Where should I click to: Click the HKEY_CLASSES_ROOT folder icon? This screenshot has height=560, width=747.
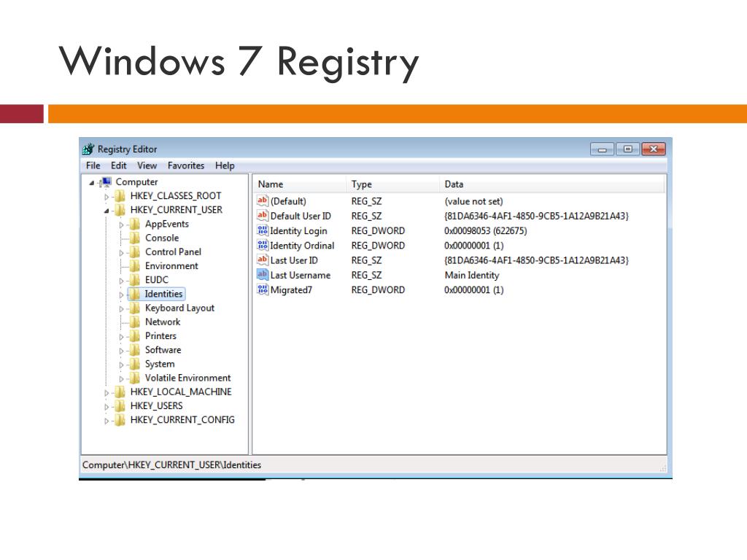(x=120, y=195)
